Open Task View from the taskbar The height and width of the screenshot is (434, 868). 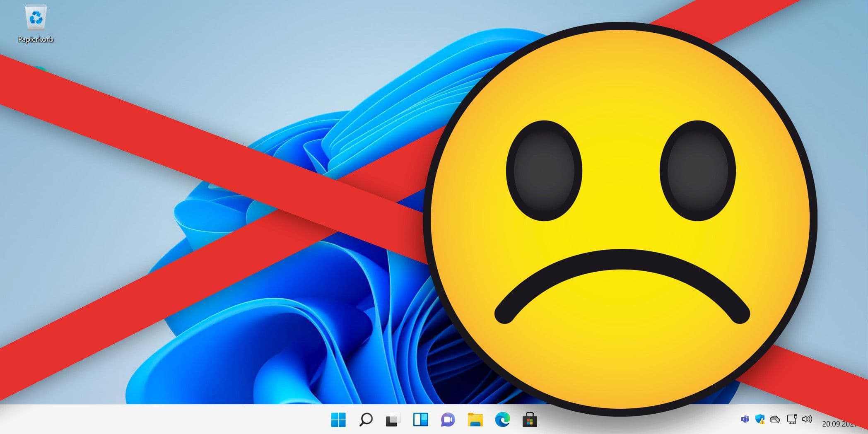coord(393,420)
